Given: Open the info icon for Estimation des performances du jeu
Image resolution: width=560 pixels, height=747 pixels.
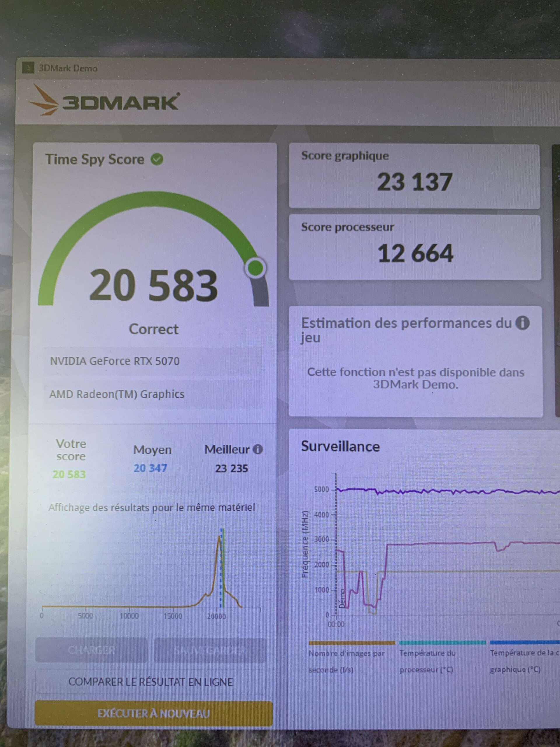Looking at the screenshot, I should click(523, 323).
